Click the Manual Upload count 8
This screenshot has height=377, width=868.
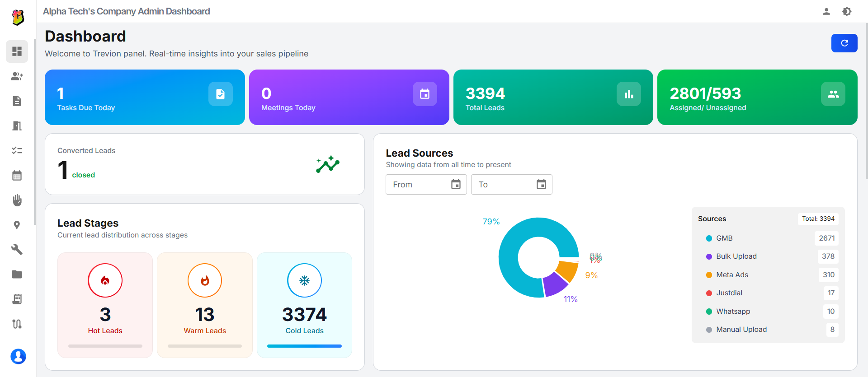pyautogui.click(x=832, y=329)
